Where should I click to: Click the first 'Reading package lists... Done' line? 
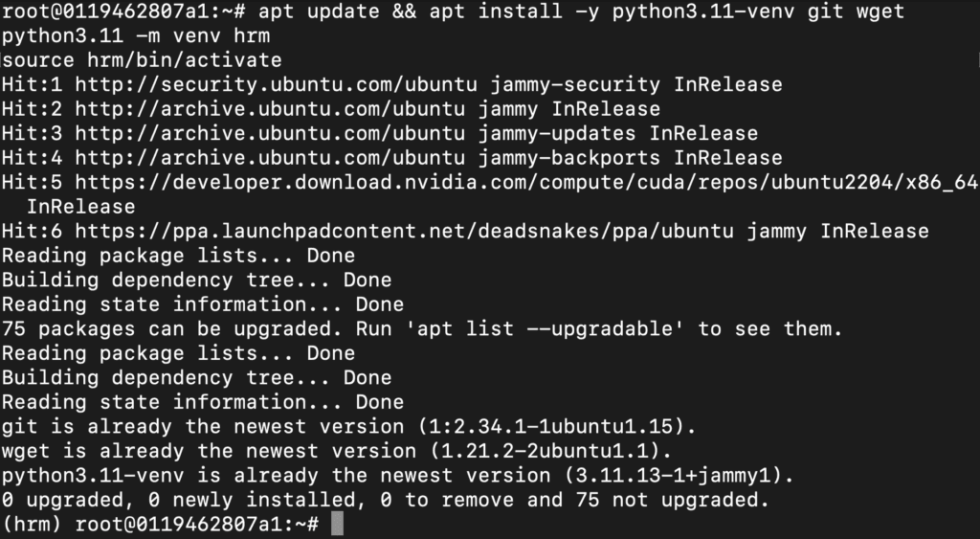point(178,256)
